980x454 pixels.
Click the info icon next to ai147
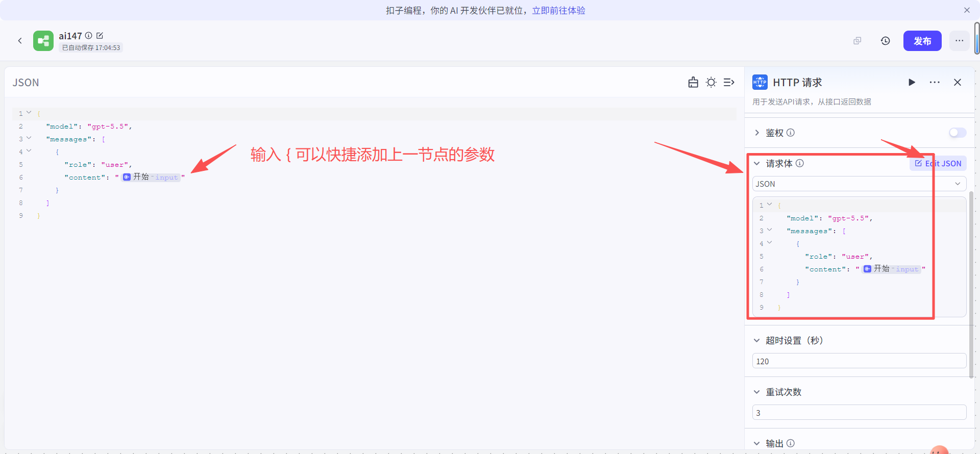pos(88,36)
